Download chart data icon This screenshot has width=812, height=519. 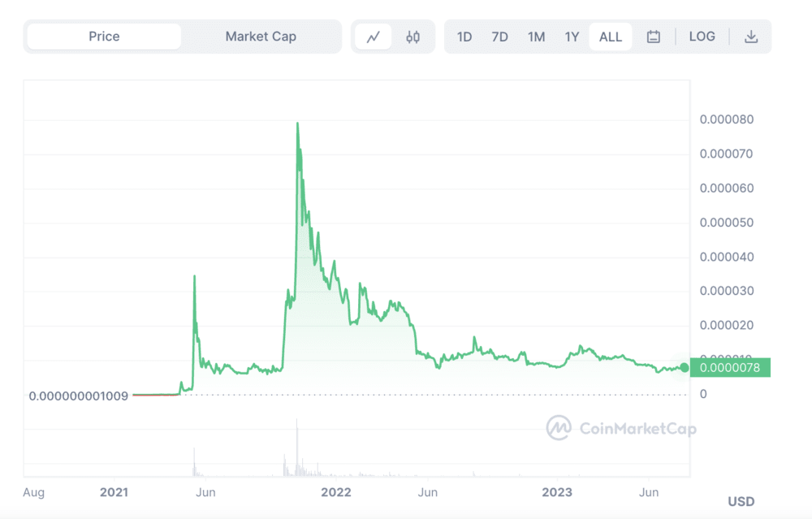pos(751,37)
